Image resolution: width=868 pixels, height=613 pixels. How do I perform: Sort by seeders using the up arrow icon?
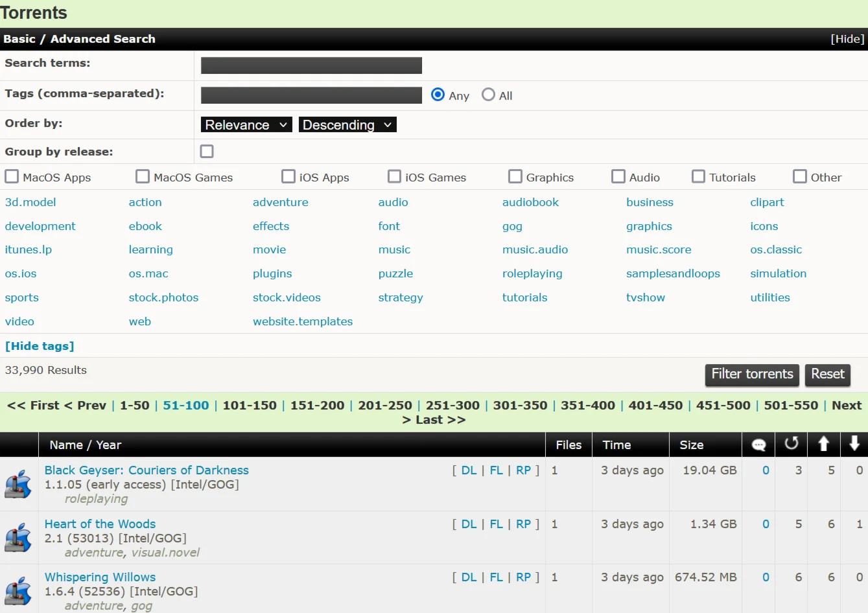823,444
